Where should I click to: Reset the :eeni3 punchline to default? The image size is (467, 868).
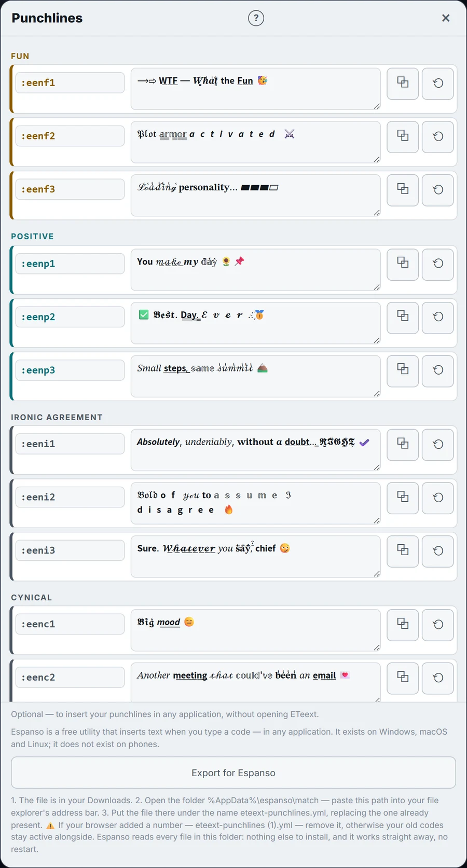click(438, 552)
